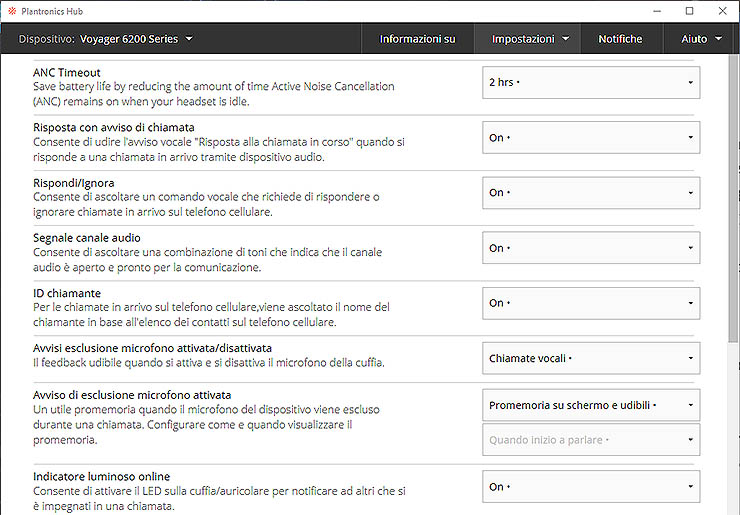
Task: Click the scrollbar down arrow
Action: point(733,508)
